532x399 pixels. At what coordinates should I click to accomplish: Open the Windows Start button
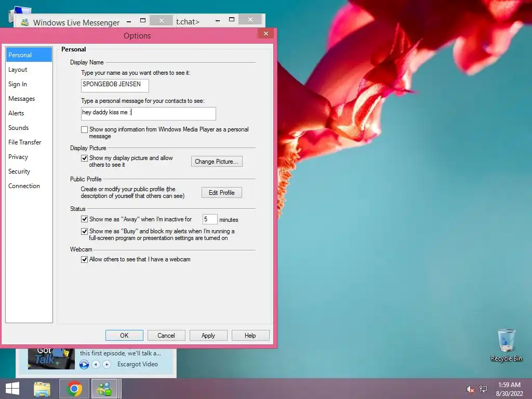pos(12,389)
